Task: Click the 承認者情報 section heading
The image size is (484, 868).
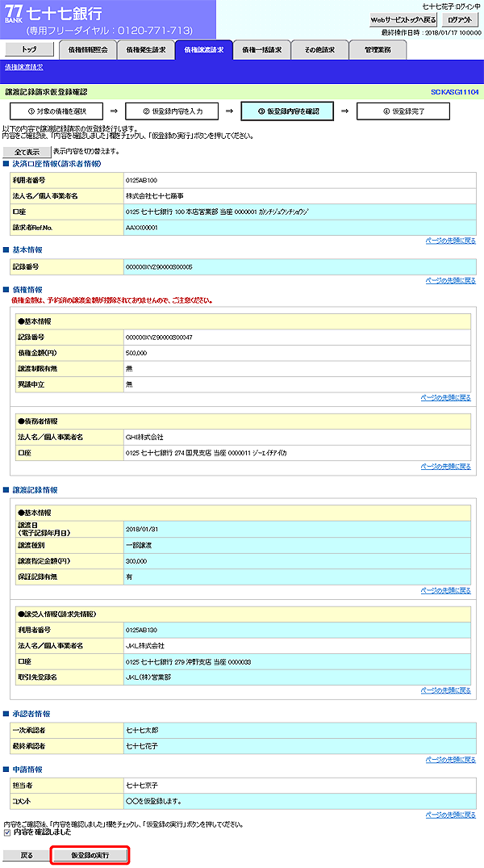Action: point(31,714)
